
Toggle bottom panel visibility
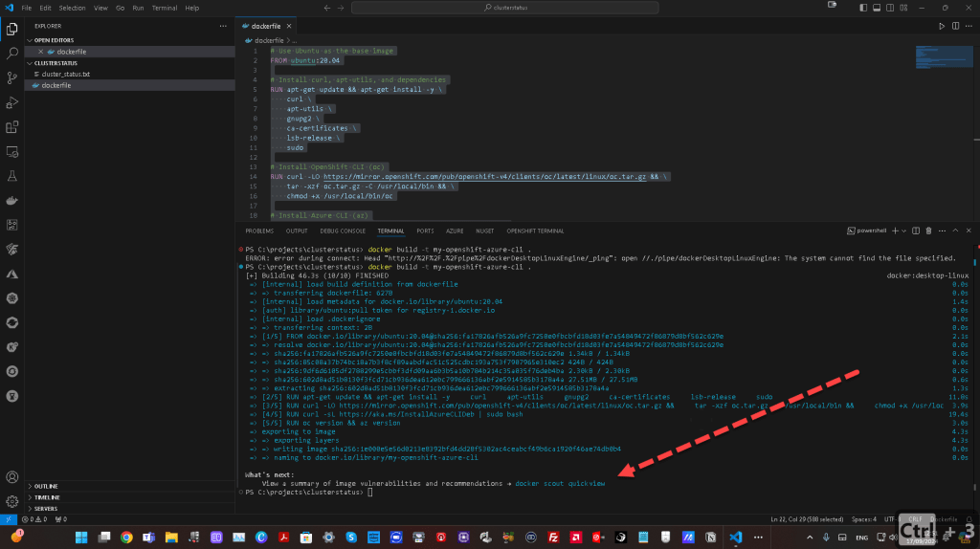tap(877, 8)
